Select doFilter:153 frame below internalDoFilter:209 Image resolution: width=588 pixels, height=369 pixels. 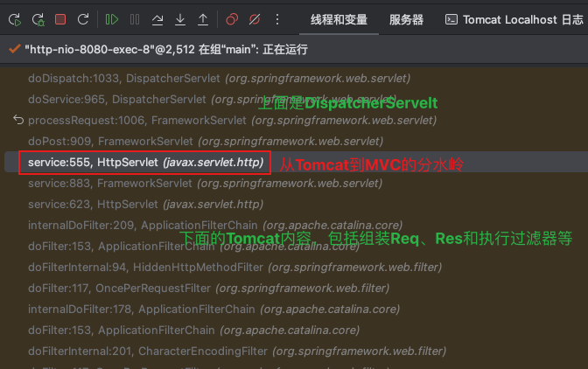pyautogui.click(x=193, y=246)
